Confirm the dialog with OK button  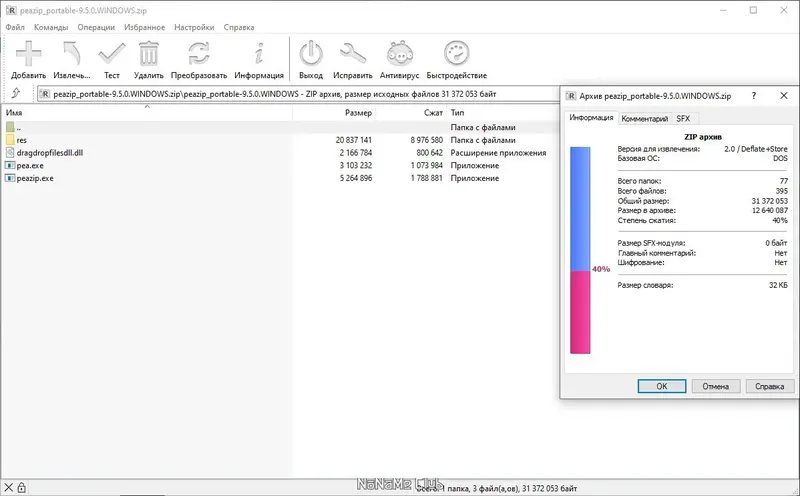(662, 386)
